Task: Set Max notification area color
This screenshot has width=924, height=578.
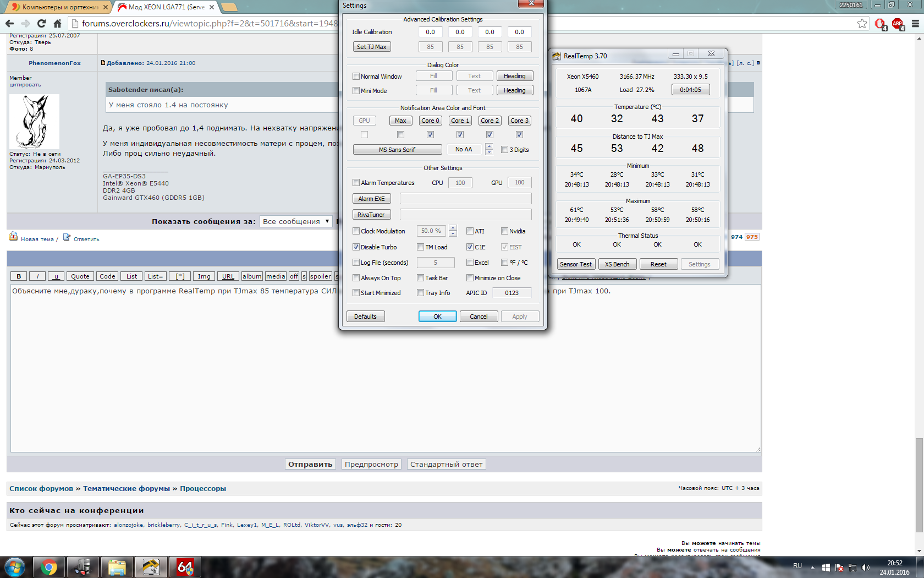Action: coord(400,121)
